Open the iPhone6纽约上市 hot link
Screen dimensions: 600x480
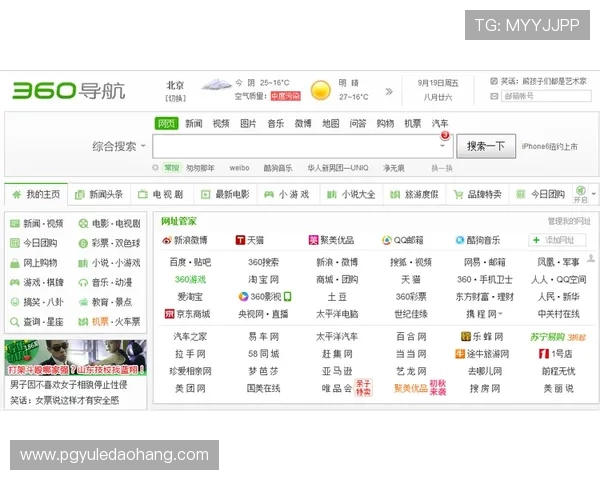tap(549, 146)
